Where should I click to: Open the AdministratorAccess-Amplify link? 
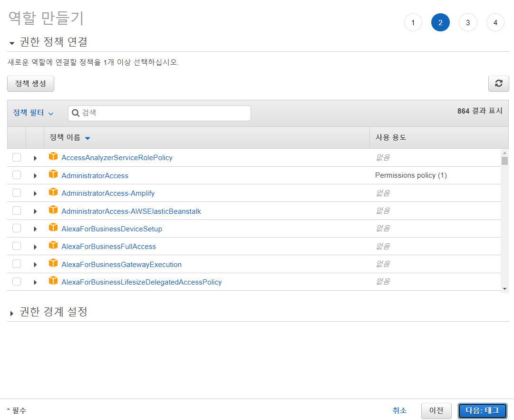[108, 193]
